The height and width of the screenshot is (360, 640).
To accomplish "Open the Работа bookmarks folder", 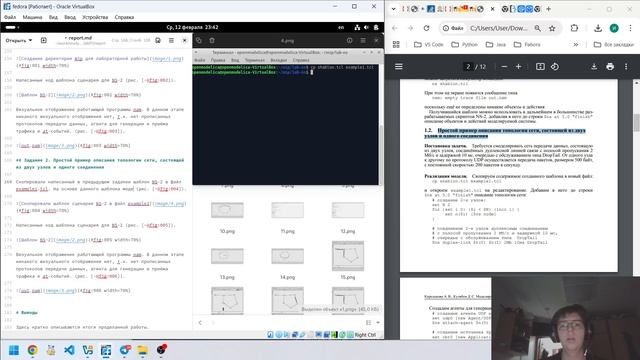I will [x=527, y=44].
